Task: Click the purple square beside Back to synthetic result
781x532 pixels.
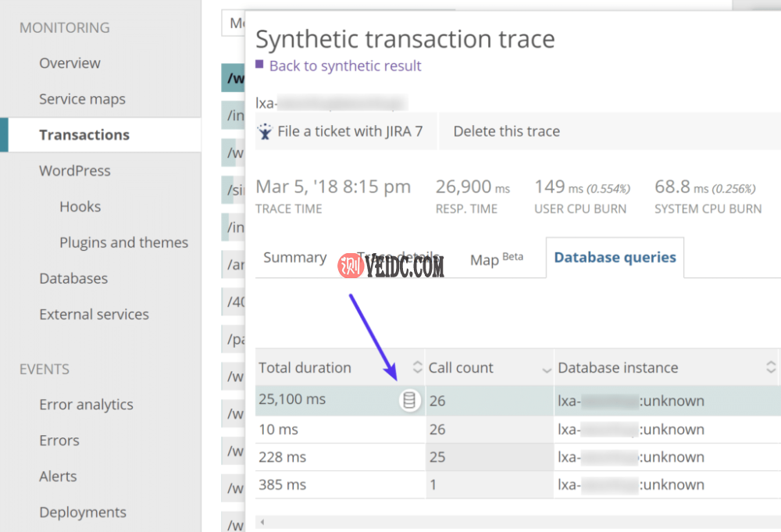Action: [x=260, y=66]
